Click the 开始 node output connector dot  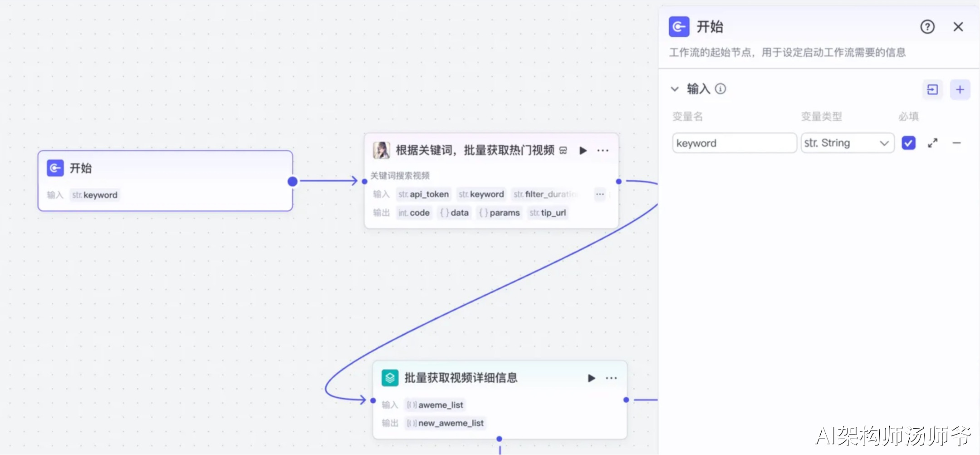pos(293,181)
